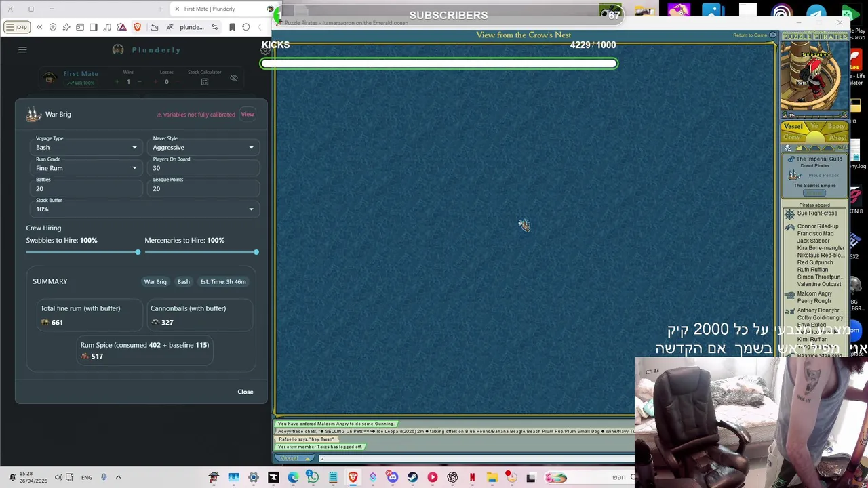Open the Rum Grade dropdown
Screen dimensions: 868x488
pos(87,168)
